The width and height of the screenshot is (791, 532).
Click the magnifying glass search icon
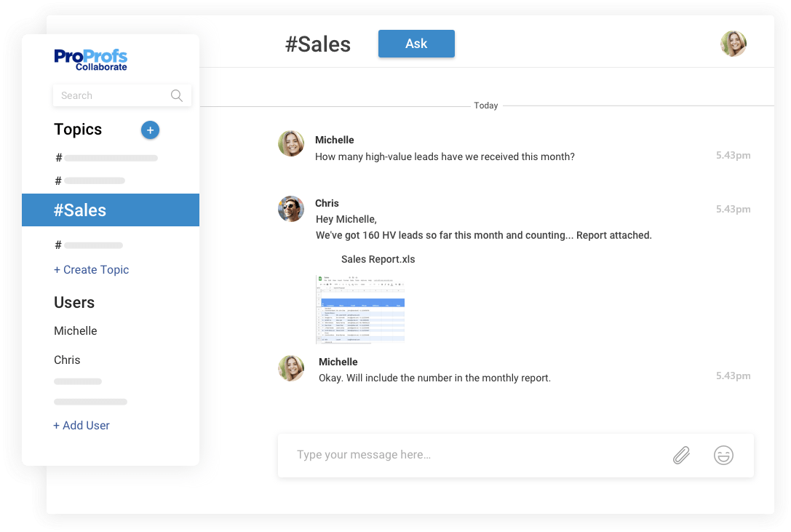pos(176,95)
